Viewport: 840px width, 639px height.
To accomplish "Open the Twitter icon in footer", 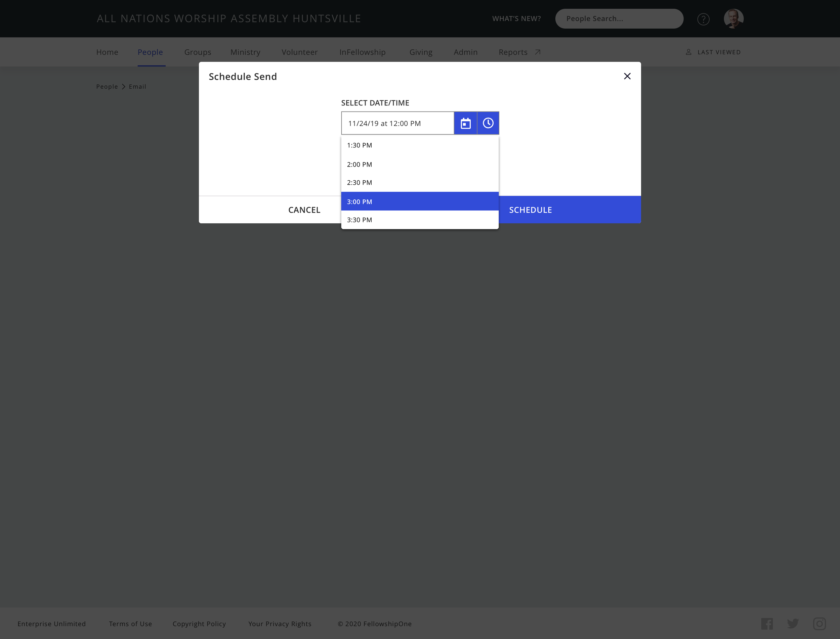I will tap(794, 624).
